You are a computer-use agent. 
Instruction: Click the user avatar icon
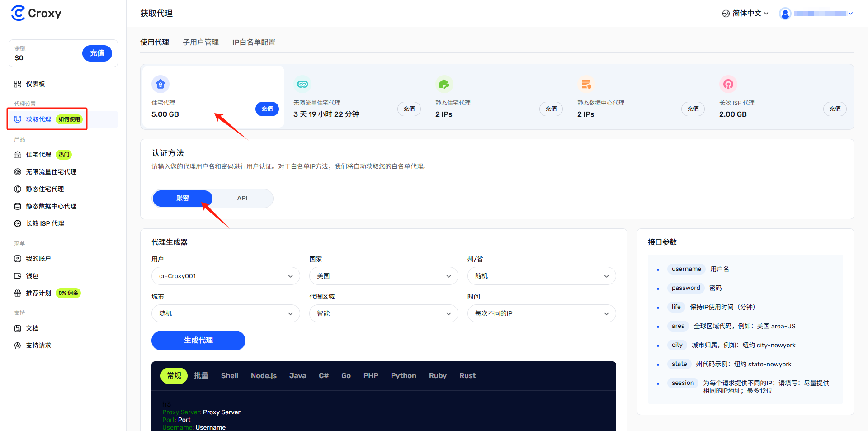click(x=785, y=14)
